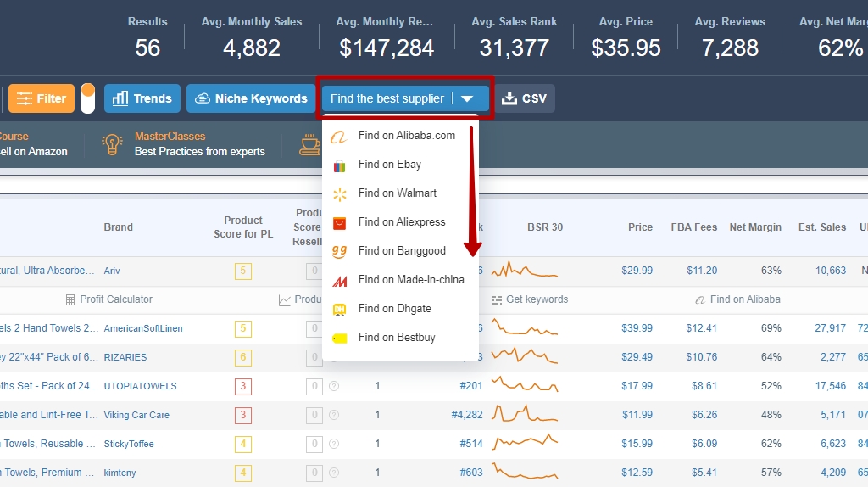
Task: Click rank #4,282 value
Action: [467, 415]
